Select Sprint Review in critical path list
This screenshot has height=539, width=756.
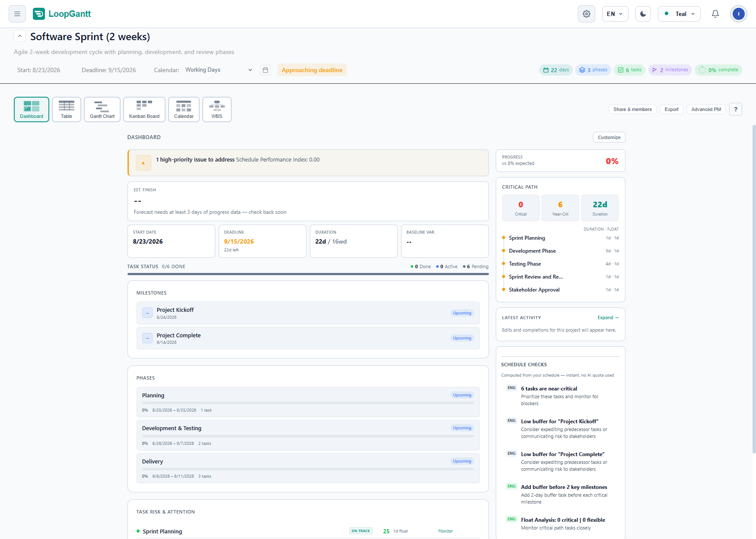(561, 277)
